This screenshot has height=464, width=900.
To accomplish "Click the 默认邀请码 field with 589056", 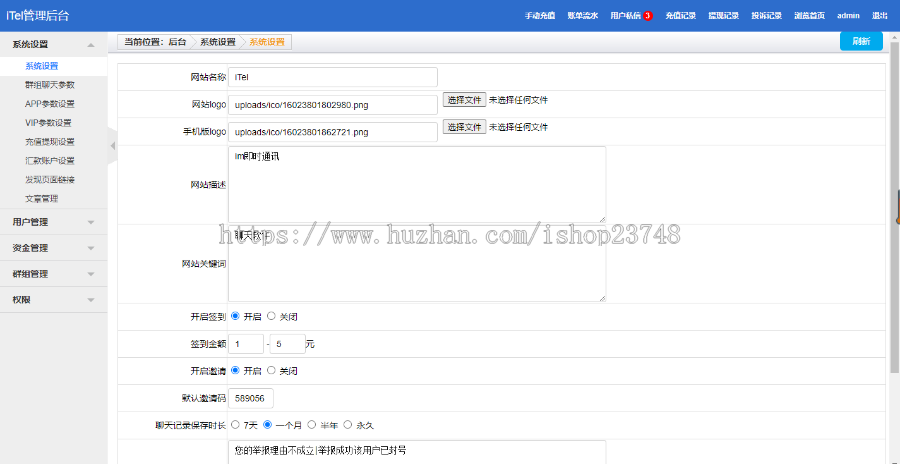I will tap(251, 399).
